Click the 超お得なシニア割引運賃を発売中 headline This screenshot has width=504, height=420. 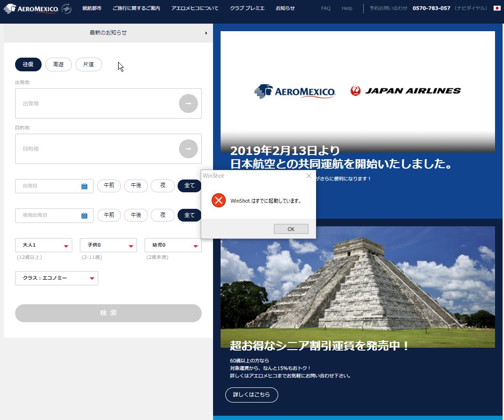click(319, 346)
